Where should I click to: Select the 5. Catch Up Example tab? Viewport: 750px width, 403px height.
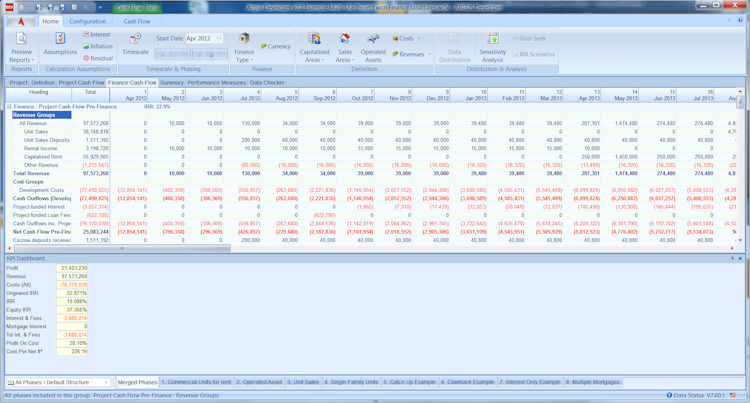click(x=409, y=382)
